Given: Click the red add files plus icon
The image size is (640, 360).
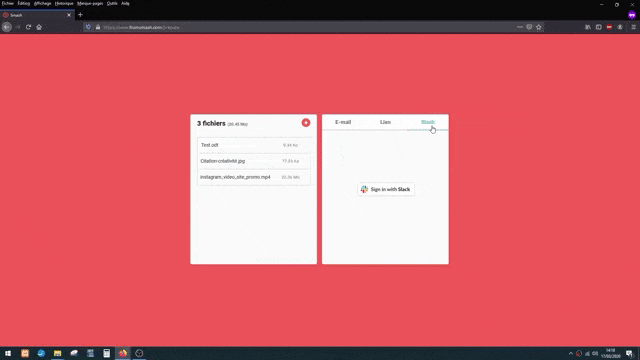Looking at the screenshot, I should [x=306, y=122].
